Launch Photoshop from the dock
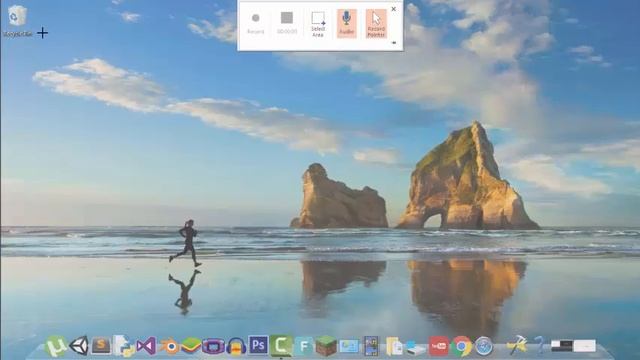 coord(258,345)
